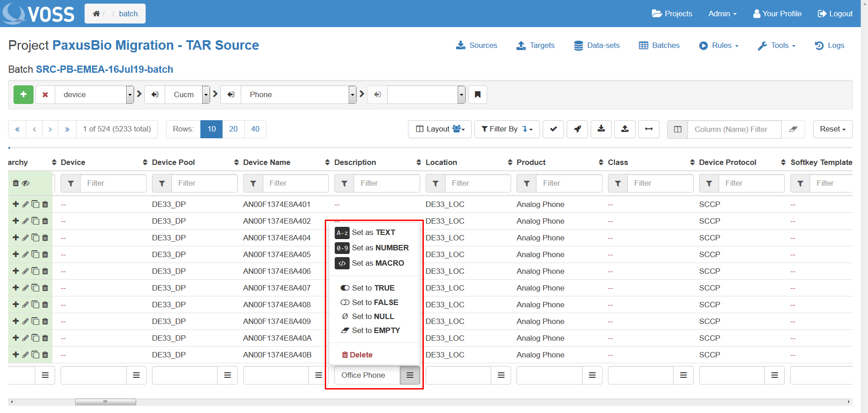Select Set to TRUE option

coord(373,288)
